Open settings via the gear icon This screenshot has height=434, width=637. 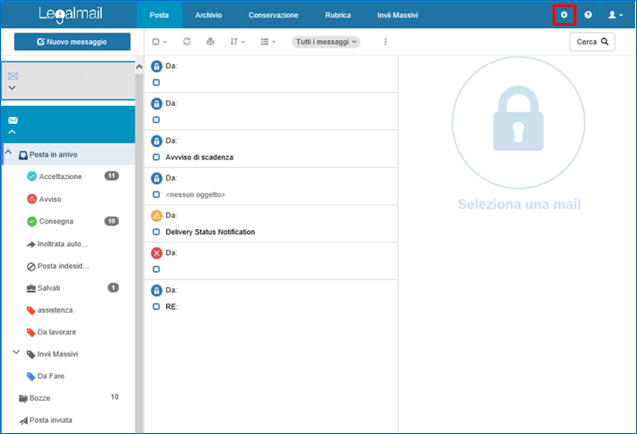[x=564, y=15]
